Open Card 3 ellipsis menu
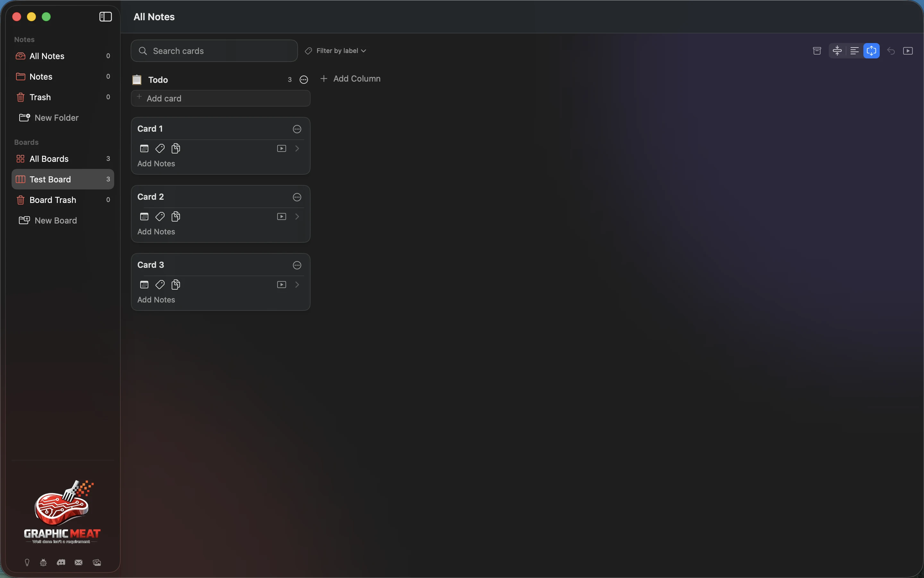This screenshot has height=578, width=924. point(297,265)
